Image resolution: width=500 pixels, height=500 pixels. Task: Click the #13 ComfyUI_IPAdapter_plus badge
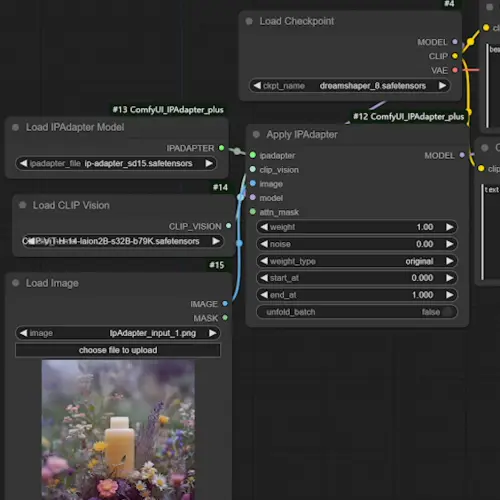click(x=168, y=110)
